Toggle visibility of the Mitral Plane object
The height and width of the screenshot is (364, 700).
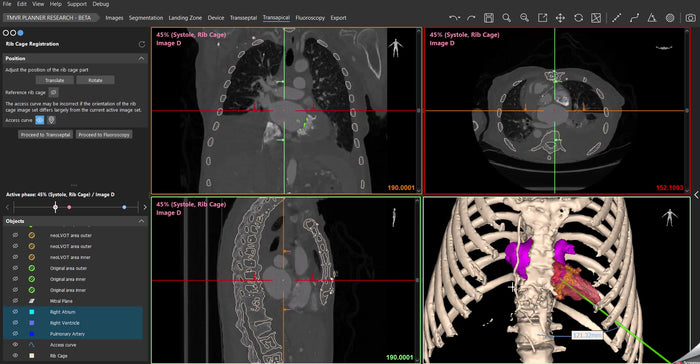[15, 301]
